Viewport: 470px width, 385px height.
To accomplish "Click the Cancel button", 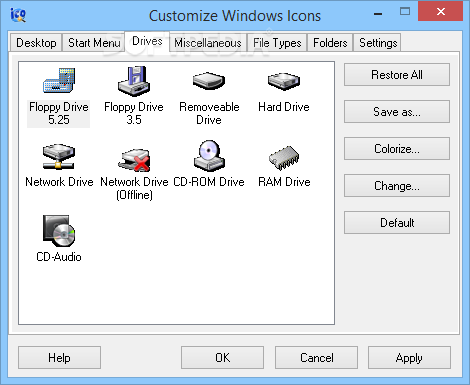I will pos(316,358).
